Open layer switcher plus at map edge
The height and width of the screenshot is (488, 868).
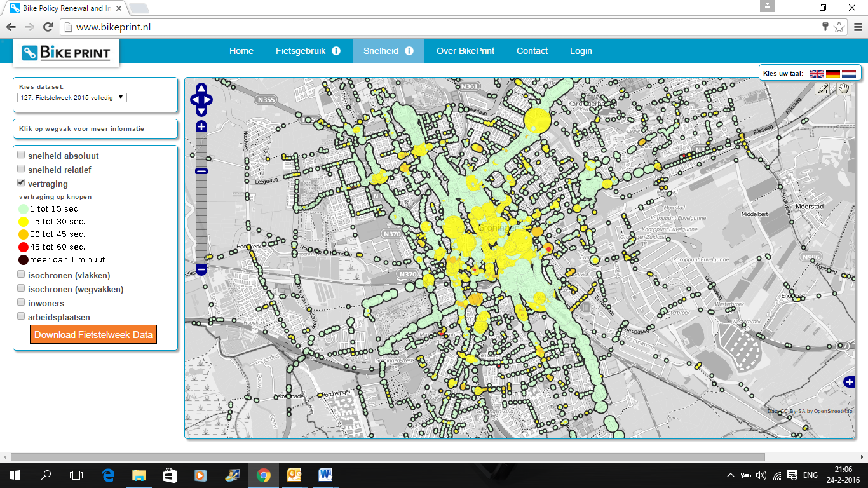click(x=849, y=382)
